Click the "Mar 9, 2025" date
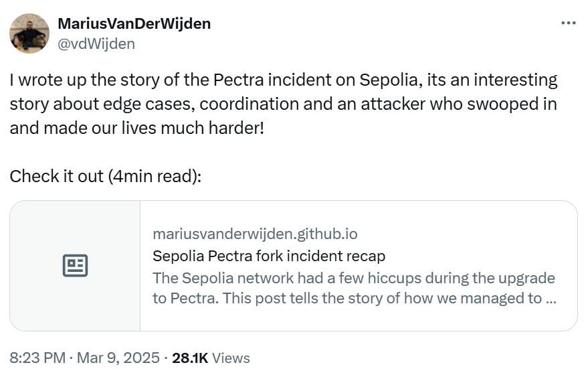The image size is (588, 375). (x=118, y=358)
